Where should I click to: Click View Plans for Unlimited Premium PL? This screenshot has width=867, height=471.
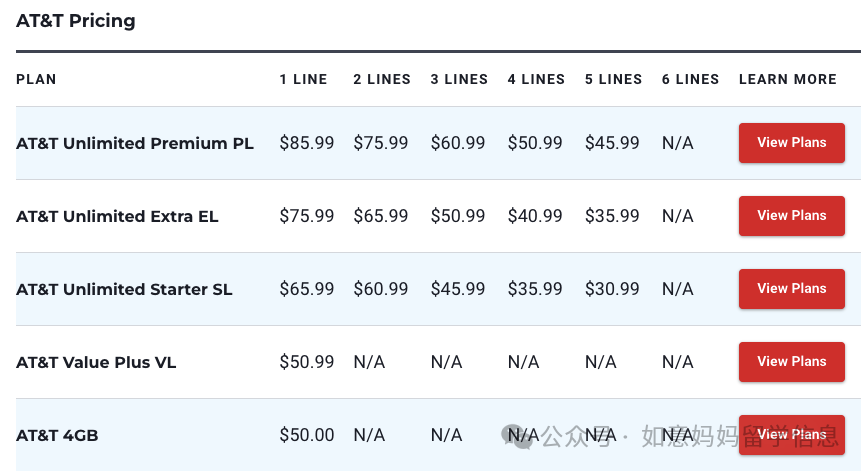pyautogui.click(x=791, y=143)
